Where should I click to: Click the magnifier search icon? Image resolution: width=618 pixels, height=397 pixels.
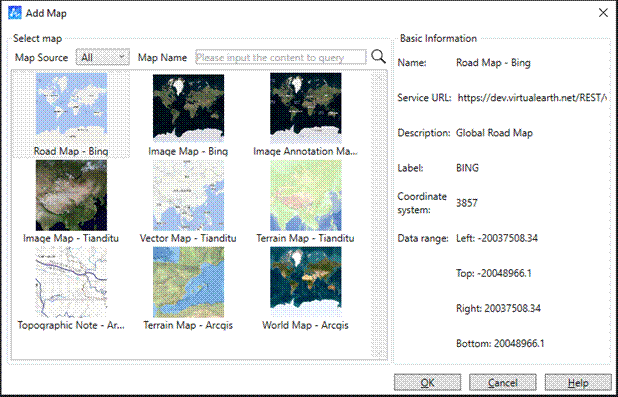click(x=378, y=57)
